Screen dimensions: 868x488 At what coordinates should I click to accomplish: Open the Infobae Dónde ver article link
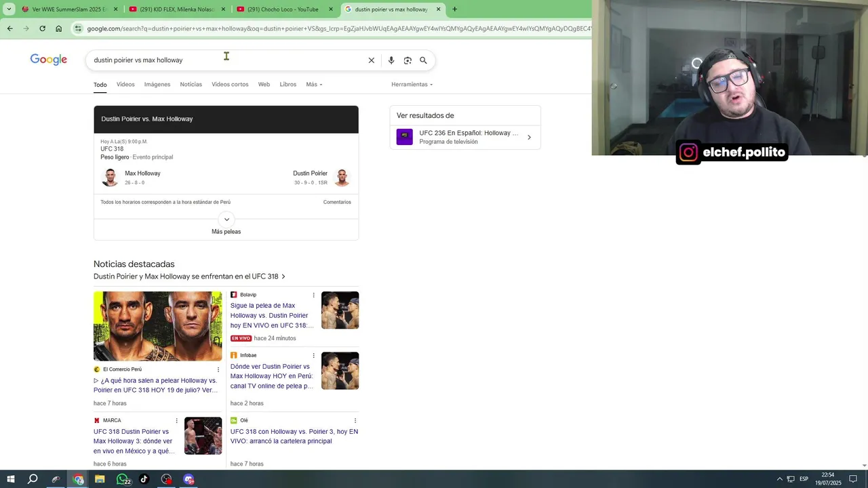[271, 376]
